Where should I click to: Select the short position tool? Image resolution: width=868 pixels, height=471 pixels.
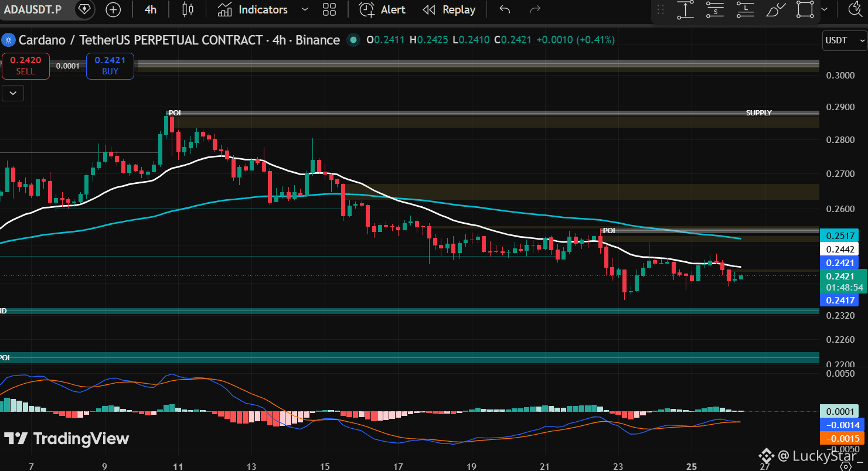point(715,9)
